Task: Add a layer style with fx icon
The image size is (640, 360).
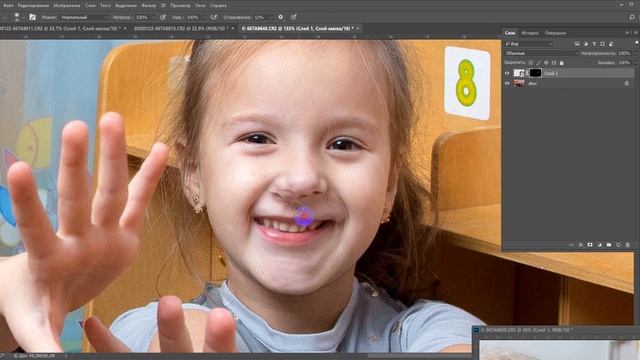Action: pyautogui.click(x=581, y=245)
